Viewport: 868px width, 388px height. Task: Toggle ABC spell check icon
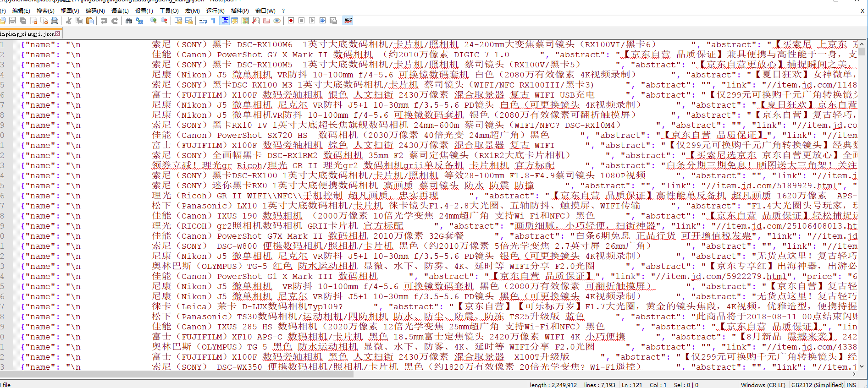pyautogui.click(x=348, y=21)
